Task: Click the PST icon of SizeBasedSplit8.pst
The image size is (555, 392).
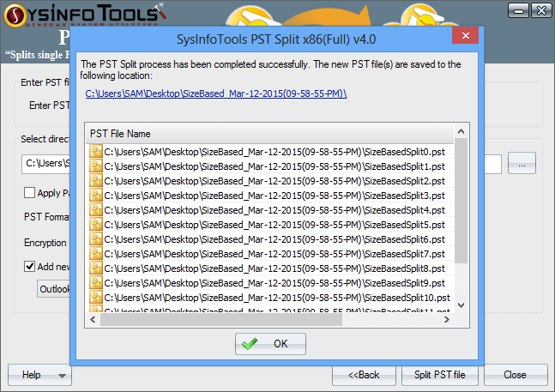Action: [x=95, y=268]
